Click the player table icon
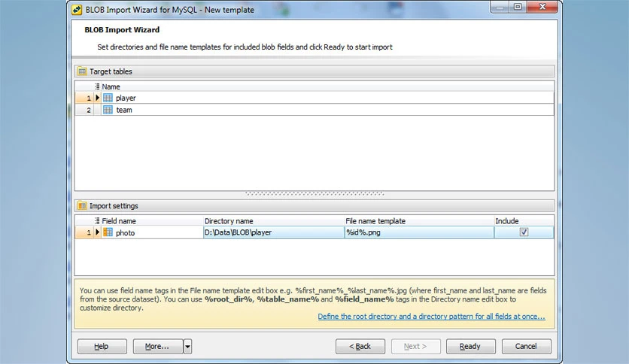 (108, 98)
